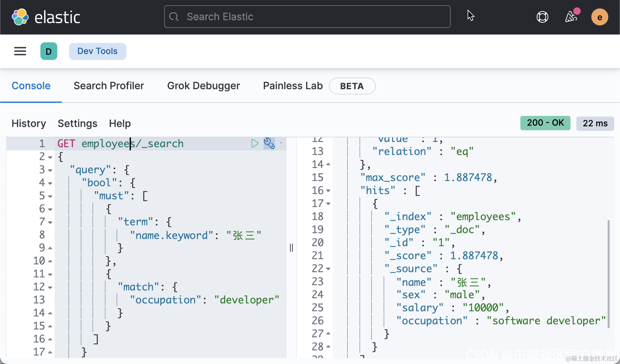Open the newsfeed celebration icon
The image size is (620, 364).
[x=571, y=17]
